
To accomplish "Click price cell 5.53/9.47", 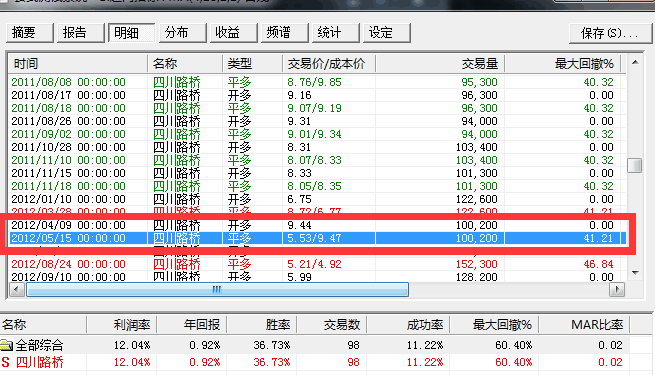I will pyautogui.click(x=314, y=238).
